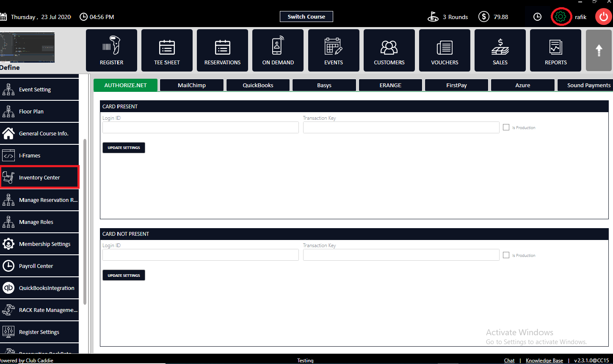Click Update Settings under Card Not Present

pyautogui.click(x=124, y=276)
